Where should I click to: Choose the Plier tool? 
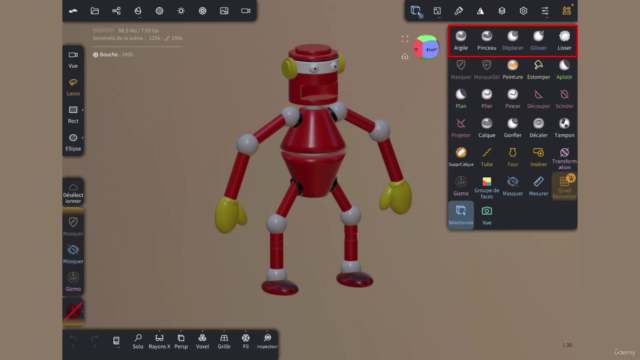(487, 99)
